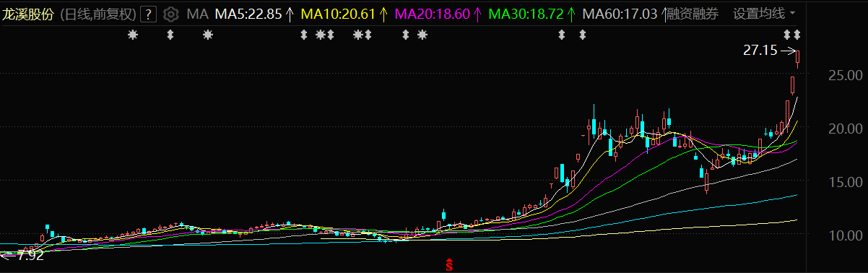
Task: Click the small arrow beside 设置均线
Action: (792, 14)
